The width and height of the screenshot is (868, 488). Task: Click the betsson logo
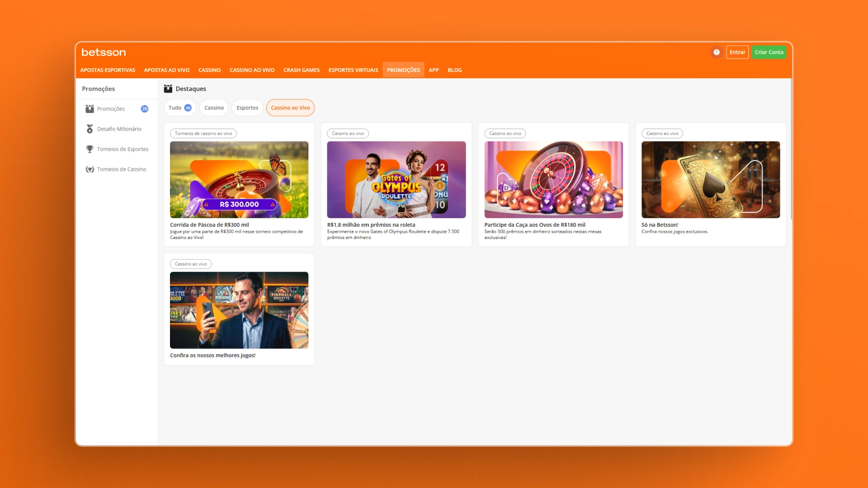[104, 52]
